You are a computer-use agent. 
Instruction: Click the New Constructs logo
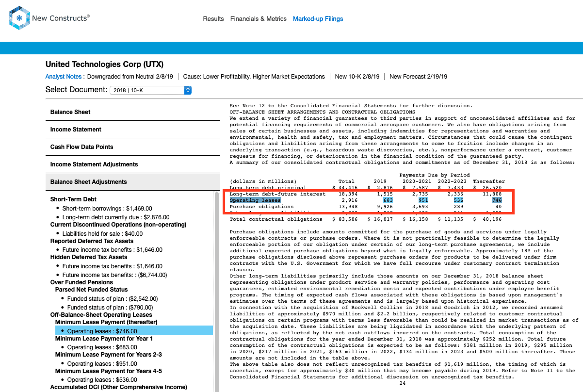pyautogui.click(x=49, y=18)
